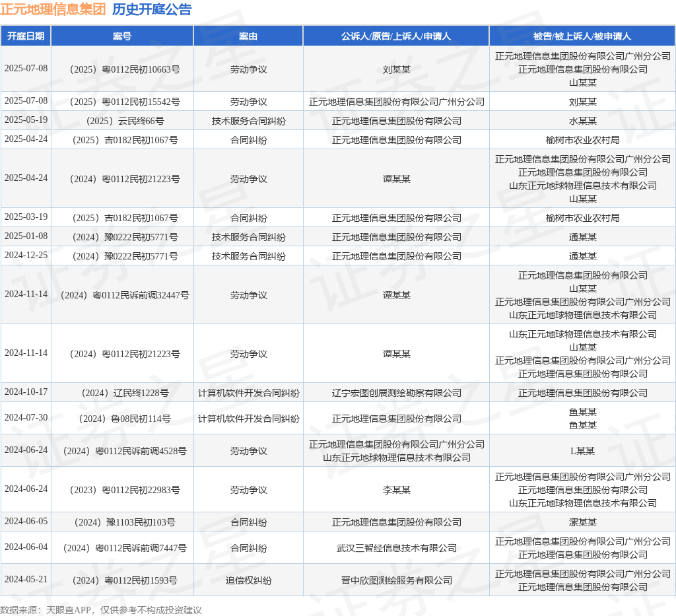
Task: Click the date 2024-12-25
Action: 26,256
